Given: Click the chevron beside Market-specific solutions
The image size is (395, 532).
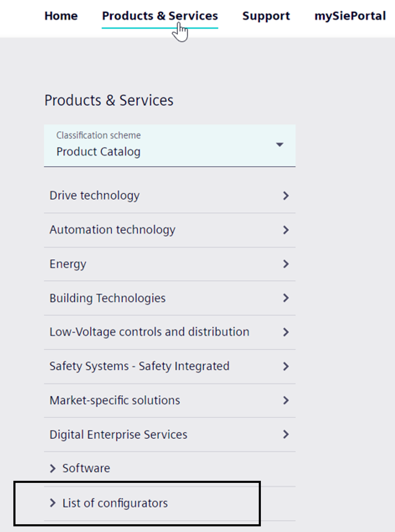Looking at the screenshot, I should click(x=286, y=400).
